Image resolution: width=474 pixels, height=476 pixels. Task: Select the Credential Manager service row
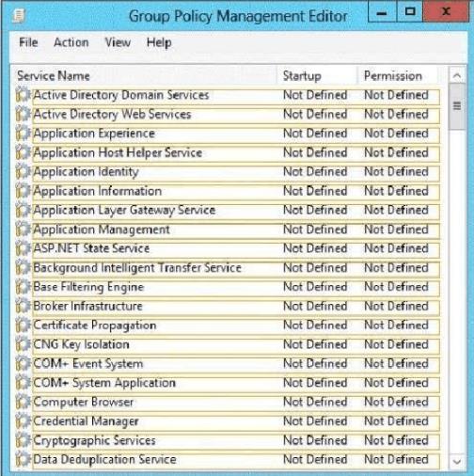tap(228, 421)
